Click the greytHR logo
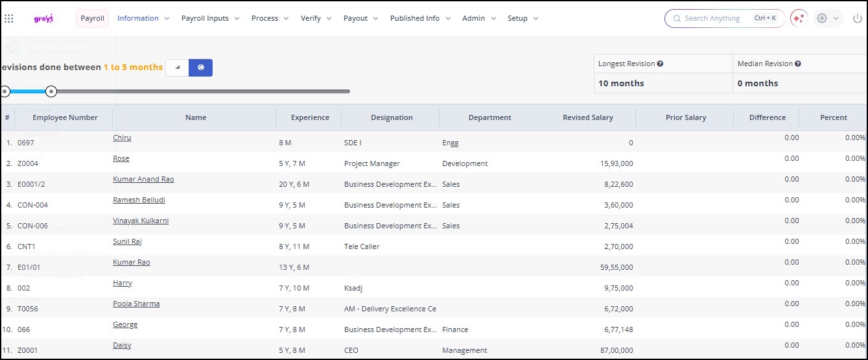Image resolution: width=868 pixels, height=360 pixels. click(44, 19)
